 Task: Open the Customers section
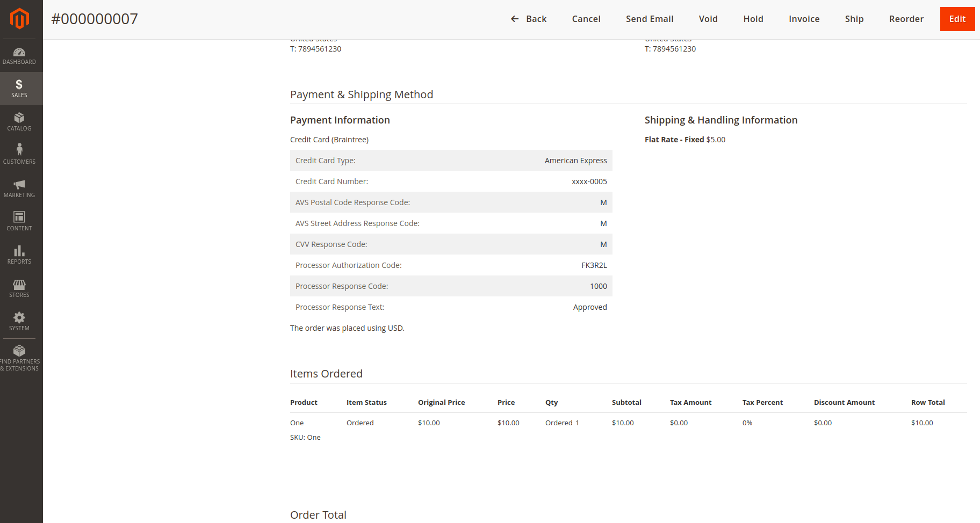point(20,155)
